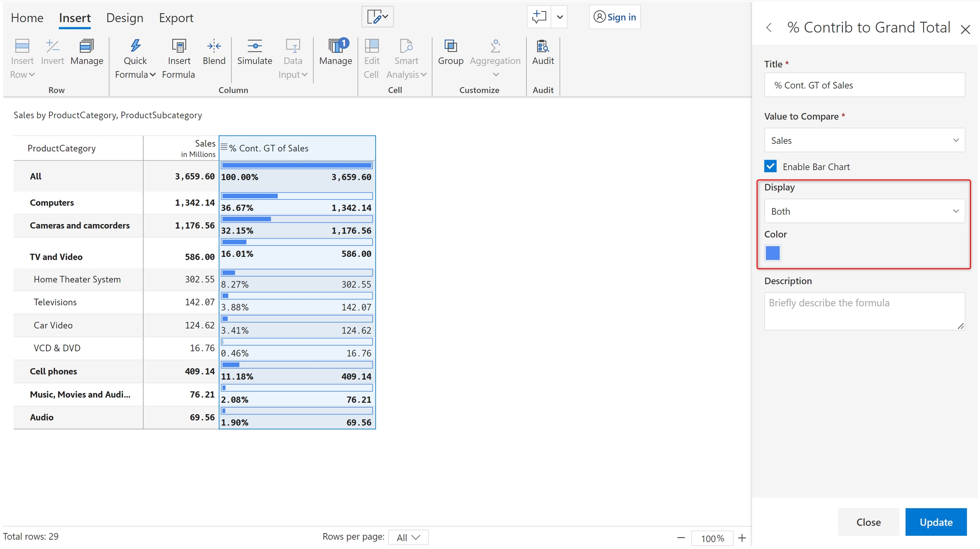
Task: Expand the Value to Compare dropdown
Action: 864,140
